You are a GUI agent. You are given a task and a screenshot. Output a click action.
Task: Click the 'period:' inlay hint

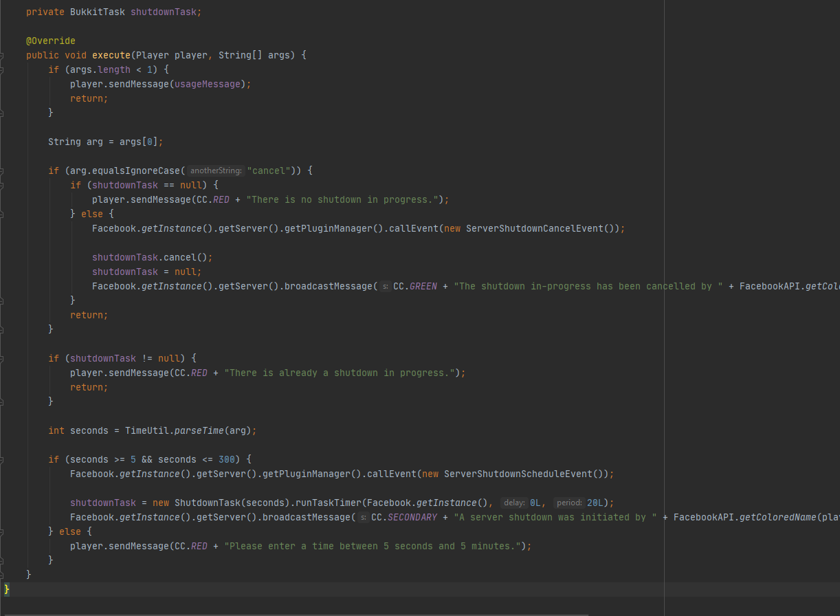click(x=568, y=503)
